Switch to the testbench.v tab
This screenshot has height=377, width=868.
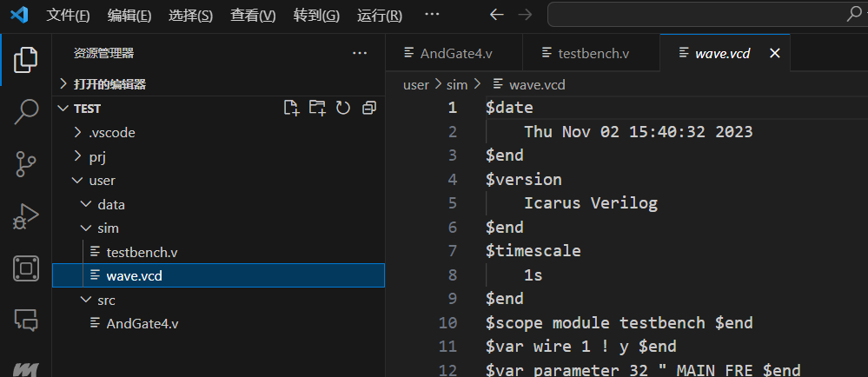593,53
